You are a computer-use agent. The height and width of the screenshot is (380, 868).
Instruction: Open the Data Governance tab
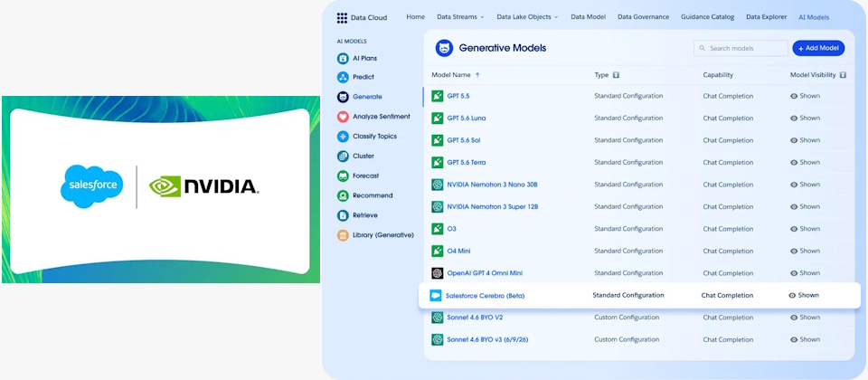coord(643,17)
